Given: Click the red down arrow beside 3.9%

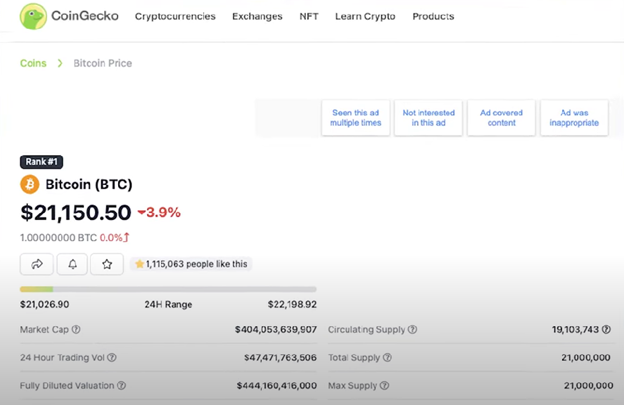Looking at the screenshot, I should [141, 212].
